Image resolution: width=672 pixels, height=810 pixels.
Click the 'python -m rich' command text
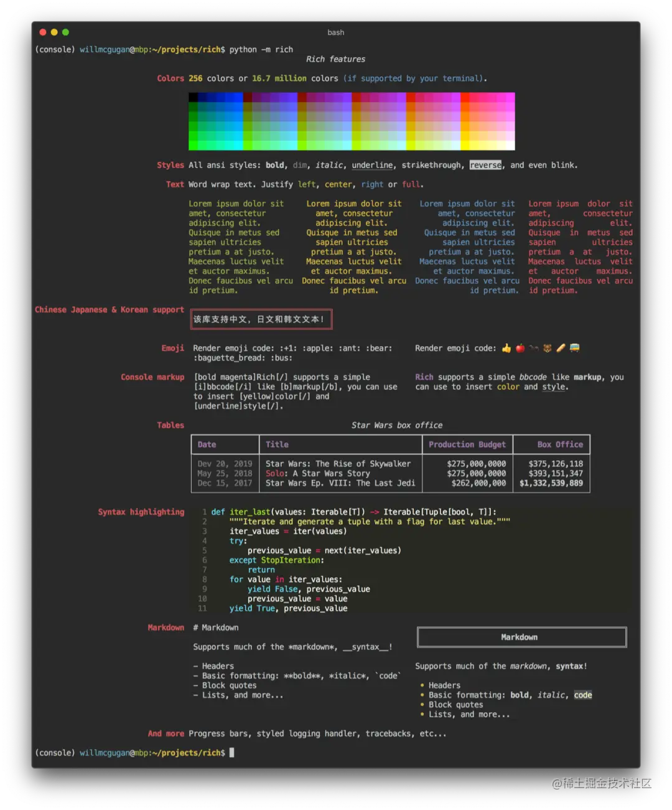tap(261, 49)
